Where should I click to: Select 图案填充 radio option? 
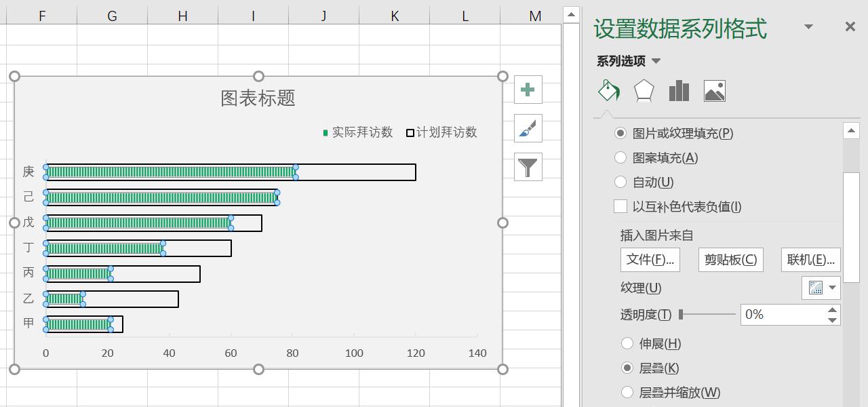point(620,157)
